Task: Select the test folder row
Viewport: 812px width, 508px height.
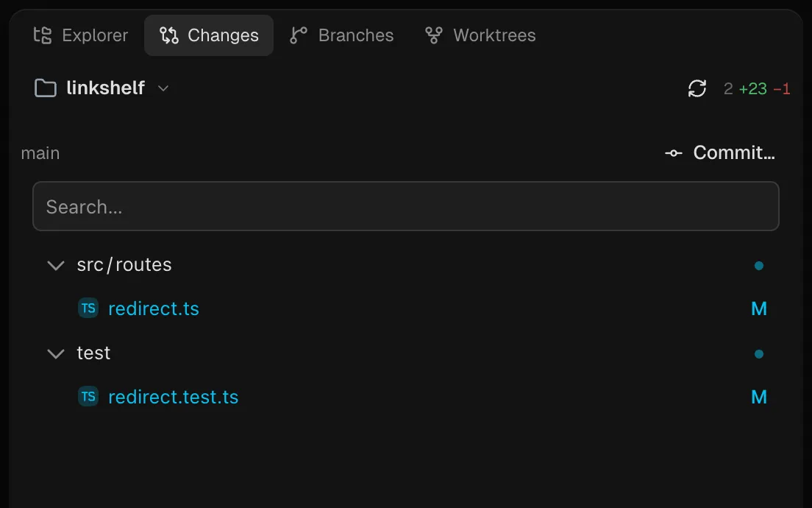Action: click(x=406, y=353)
